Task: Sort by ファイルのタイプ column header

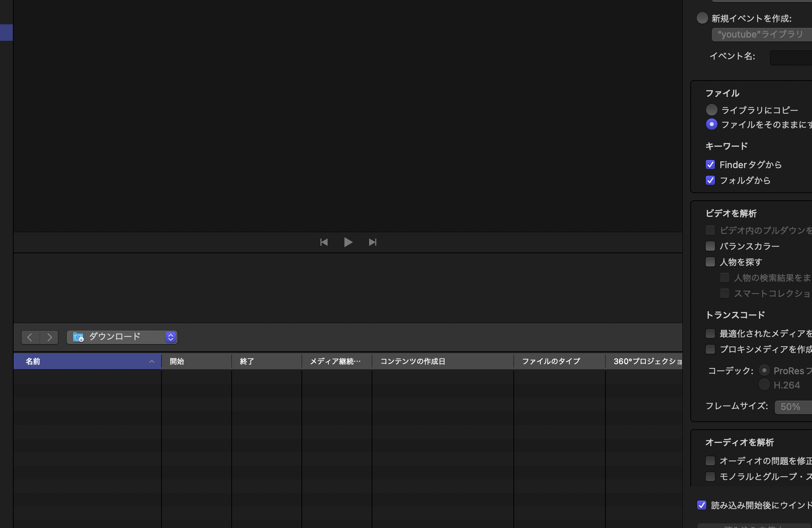Action: (x=551, y=361)
